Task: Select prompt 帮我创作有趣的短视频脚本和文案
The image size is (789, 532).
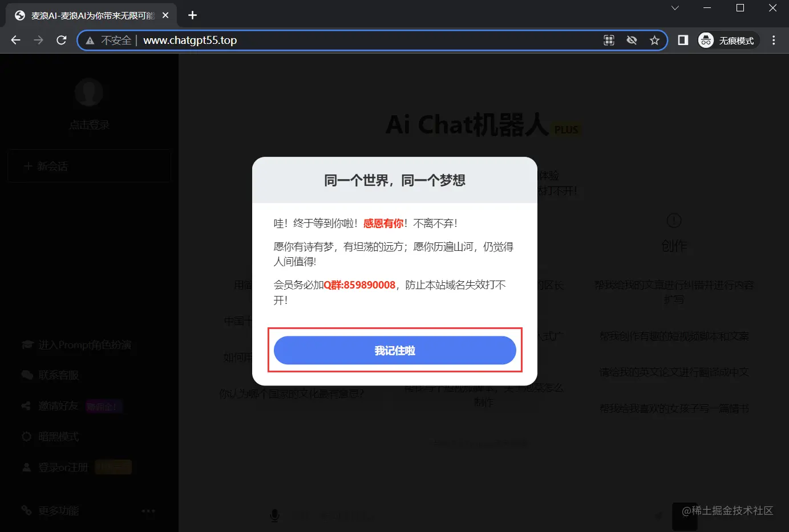Action: 674,336
